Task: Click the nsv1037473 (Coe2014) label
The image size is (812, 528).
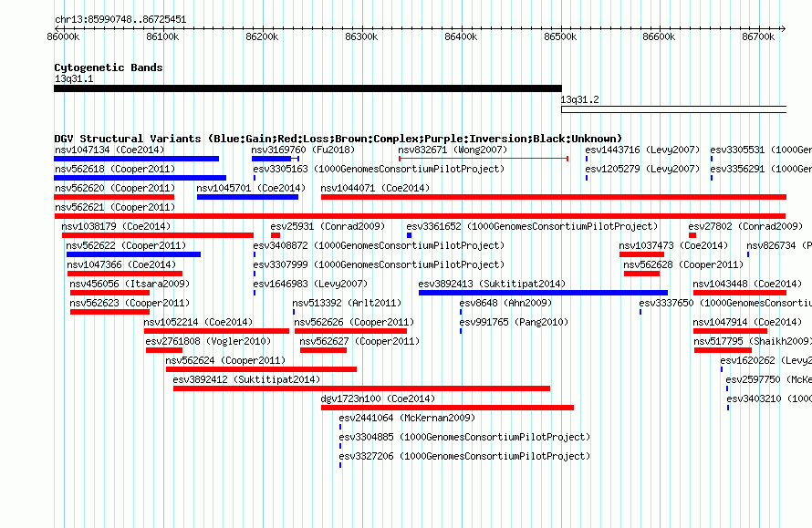Action: coord(673,245)
